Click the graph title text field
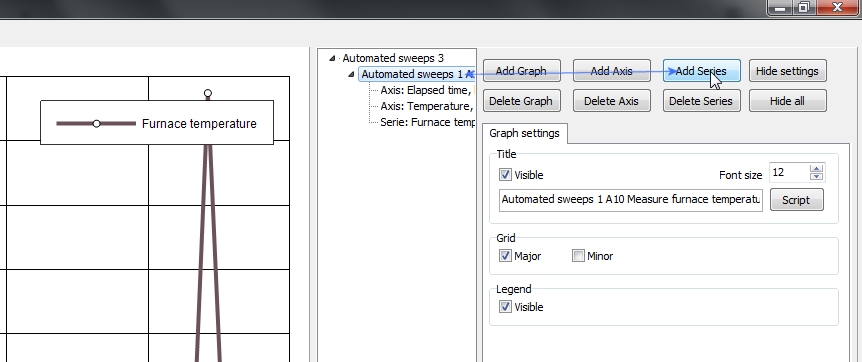The width and height of the screenshot is (862, 362). click(631, 200)
